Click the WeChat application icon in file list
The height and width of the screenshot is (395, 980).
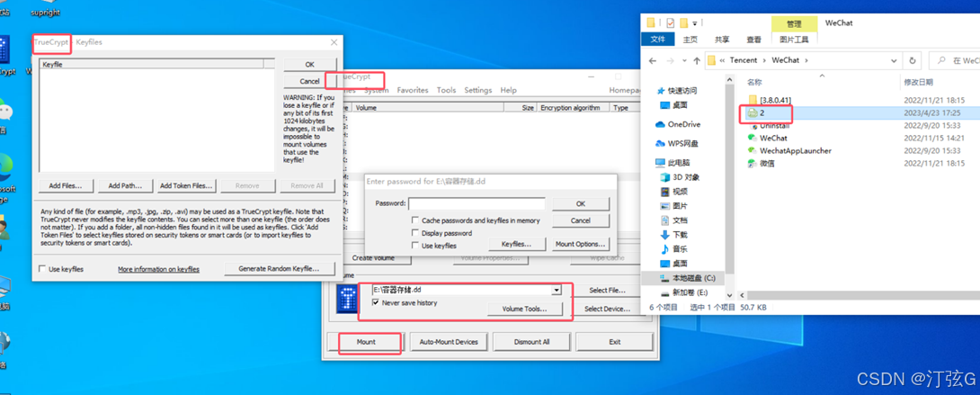[x=753, y=139]
